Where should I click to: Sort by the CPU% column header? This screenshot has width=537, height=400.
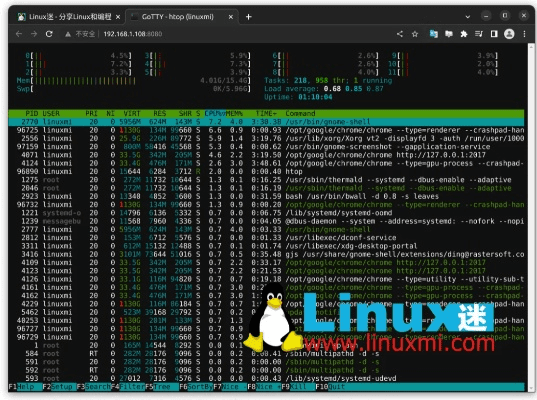[215, 113]
